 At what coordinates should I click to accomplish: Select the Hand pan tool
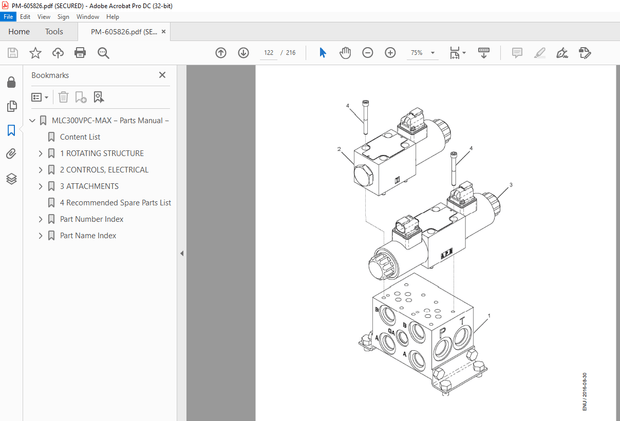344,53
